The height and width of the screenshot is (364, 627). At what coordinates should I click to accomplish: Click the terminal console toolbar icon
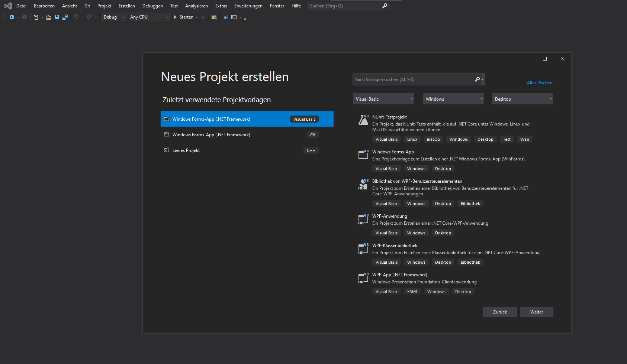pyautogui.click(x=234, y=17)
